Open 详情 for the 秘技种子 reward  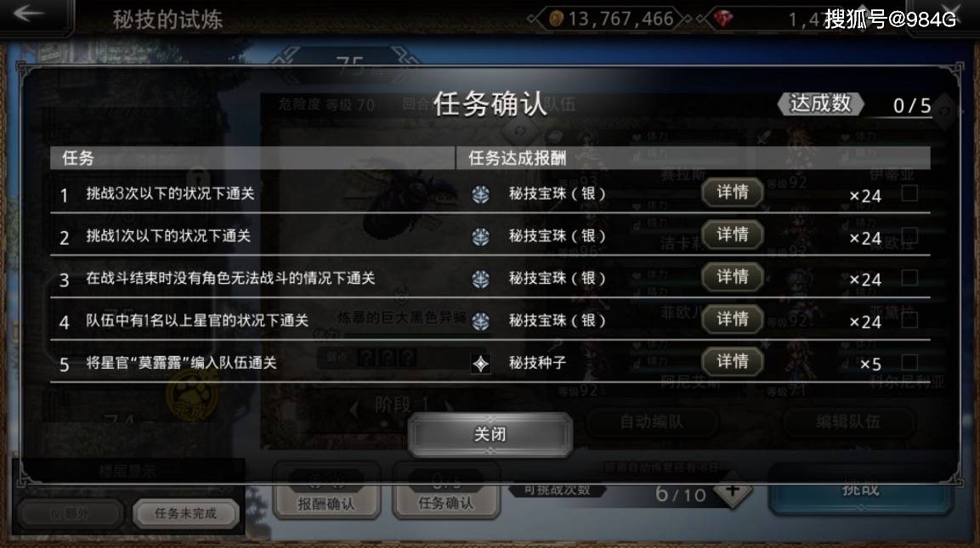click(x=733, y=361)
